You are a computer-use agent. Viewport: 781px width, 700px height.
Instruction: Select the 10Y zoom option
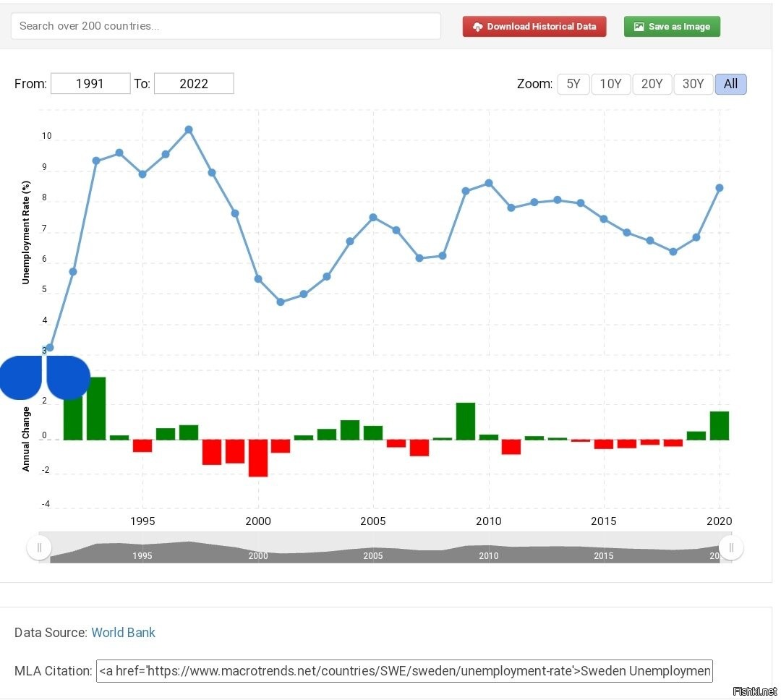(x=611, y=84)
